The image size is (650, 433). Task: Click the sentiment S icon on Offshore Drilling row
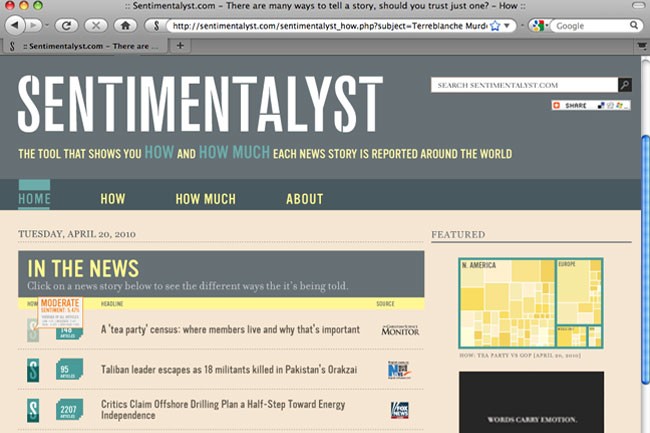[33, 410]
